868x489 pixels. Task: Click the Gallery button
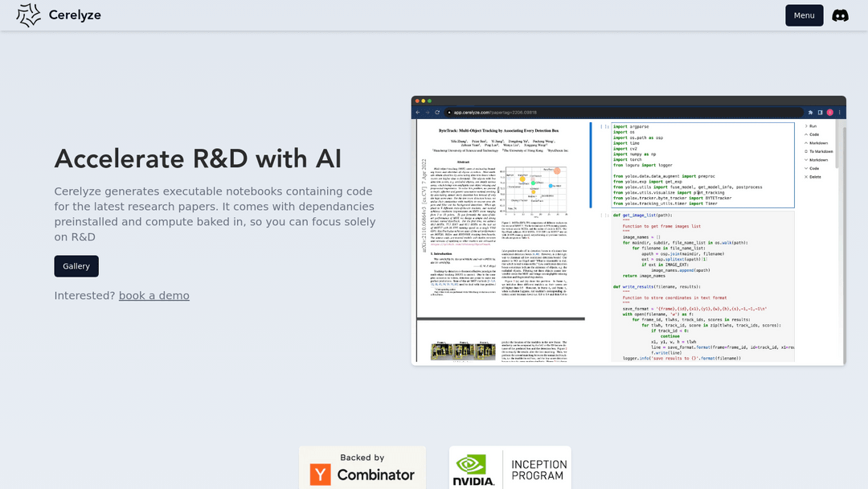point(76,266)
